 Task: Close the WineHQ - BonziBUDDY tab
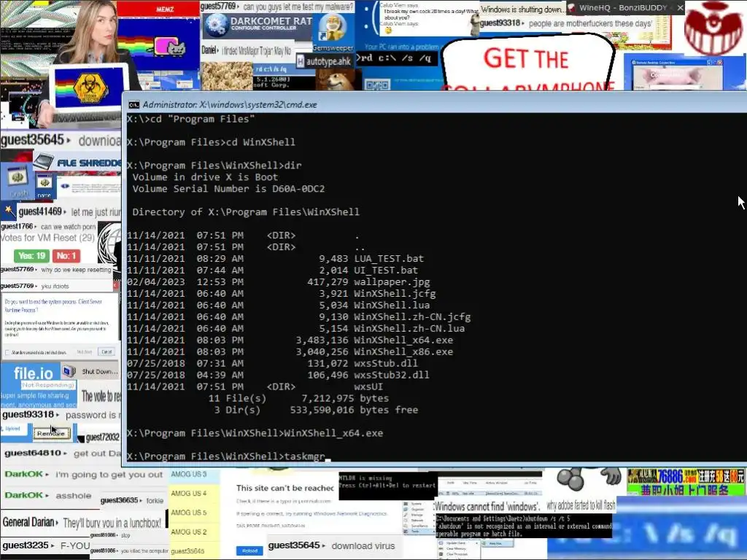(680, 7)
